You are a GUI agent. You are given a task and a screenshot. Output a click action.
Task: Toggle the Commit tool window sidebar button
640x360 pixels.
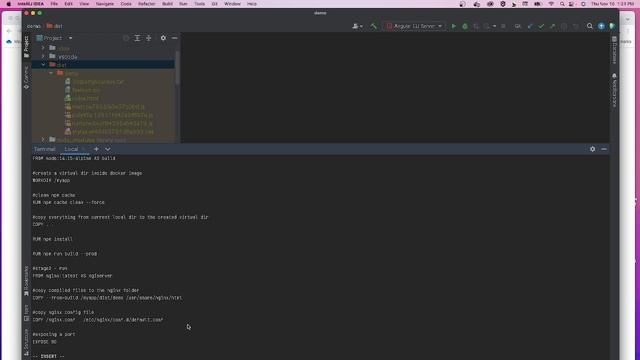(27, 78)
